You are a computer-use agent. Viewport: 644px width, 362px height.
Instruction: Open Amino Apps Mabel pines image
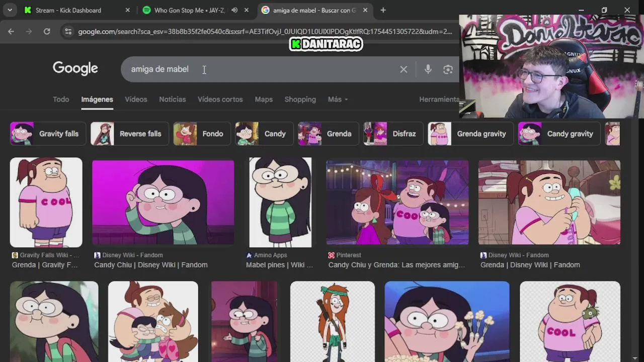pos(280,202)
